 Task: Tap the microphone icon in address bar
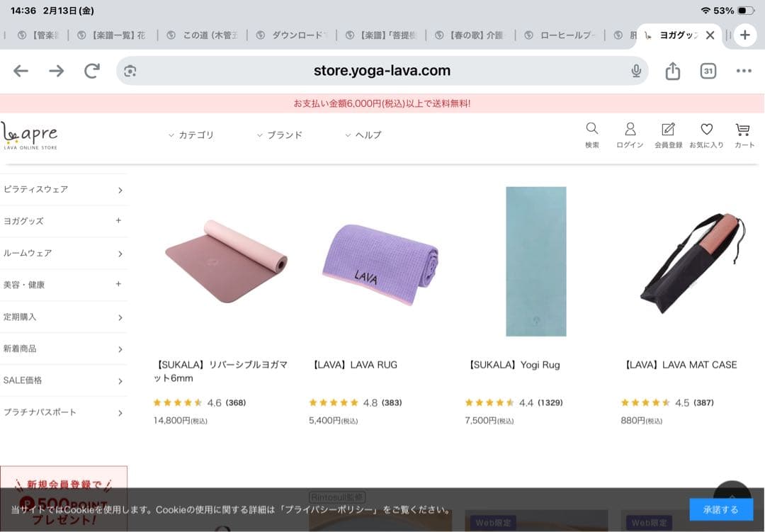point(636,71)
